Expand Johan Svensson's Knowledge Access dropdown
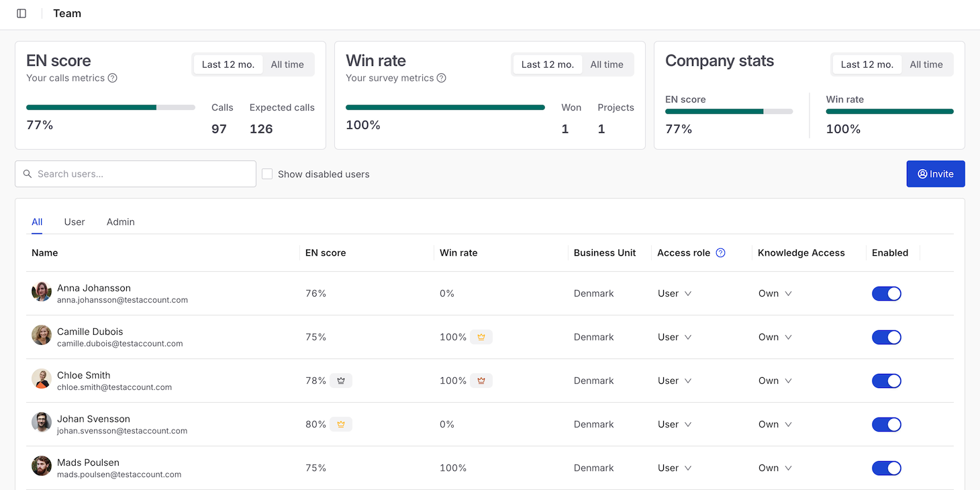Viewport: 980px width, 490px height. pyautogui.click(x=775, y=424)
